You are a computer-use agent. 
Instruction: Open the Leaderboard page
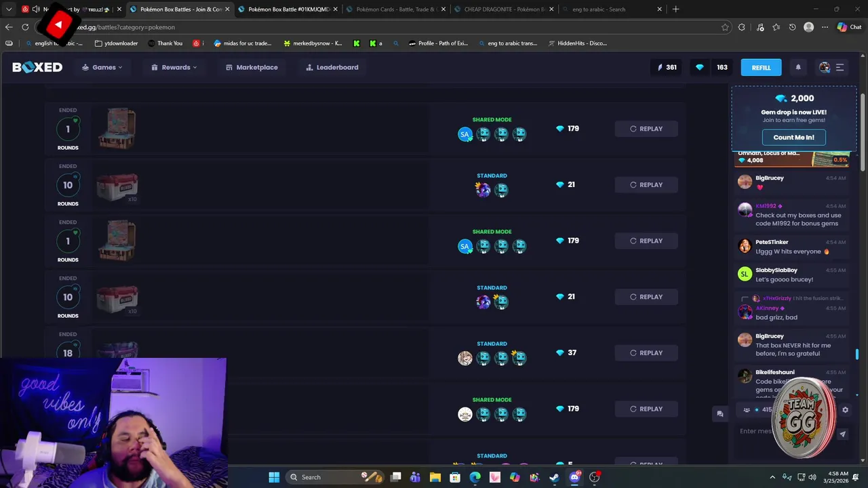(332, 67)
